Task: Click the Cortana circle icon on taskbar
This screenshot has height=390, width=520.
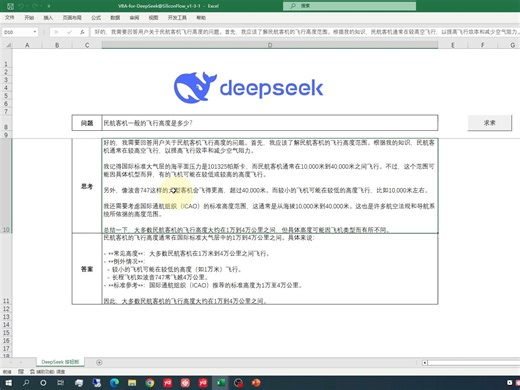Action: 43,383
